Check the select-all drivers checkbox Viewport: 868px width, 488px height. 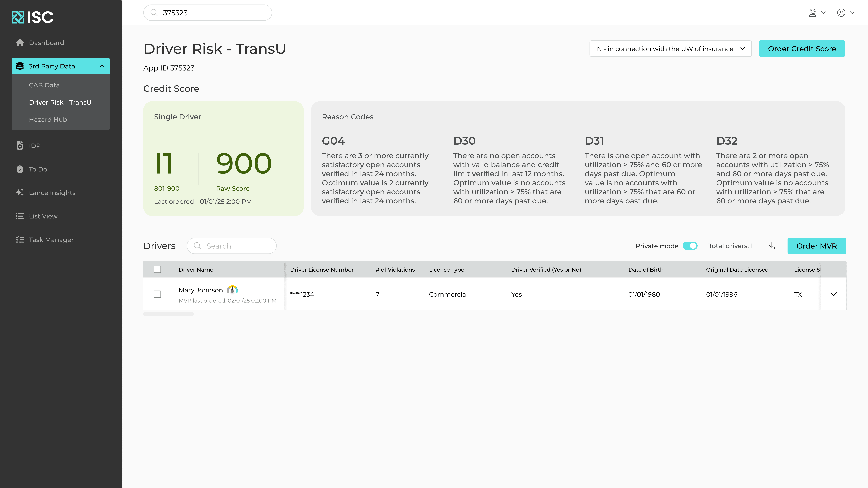[157, 269]
